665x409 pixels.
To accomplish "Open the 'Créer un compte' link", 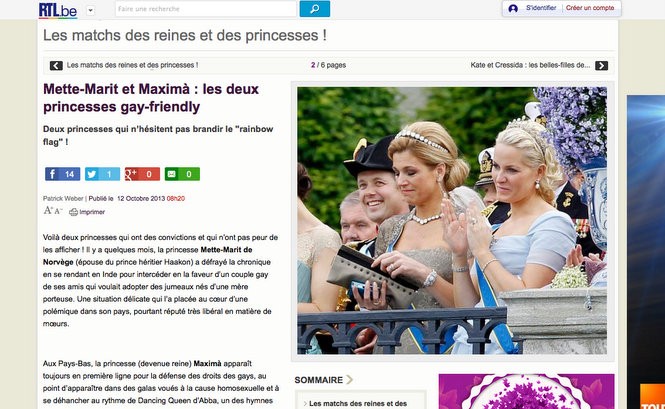I will [590, 8].
